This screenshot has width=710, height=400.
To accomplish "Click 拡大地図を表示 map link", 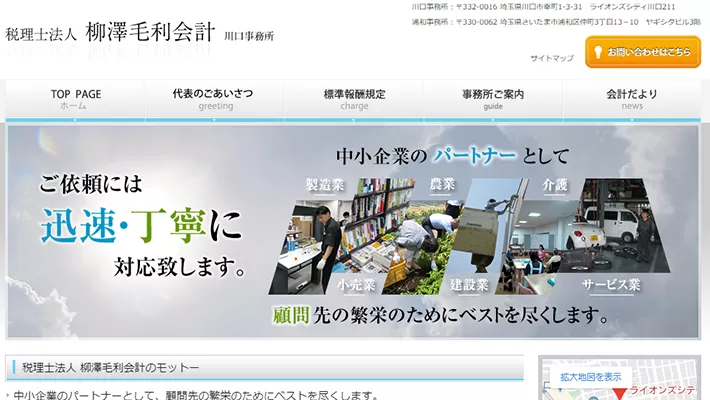I will pos(591,377).
